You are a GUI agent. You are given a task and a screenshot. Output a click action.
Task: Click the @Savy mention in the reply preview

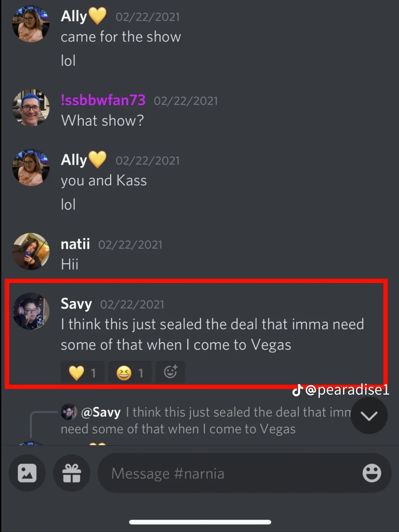pyautogui.click(x=101, y=412)
